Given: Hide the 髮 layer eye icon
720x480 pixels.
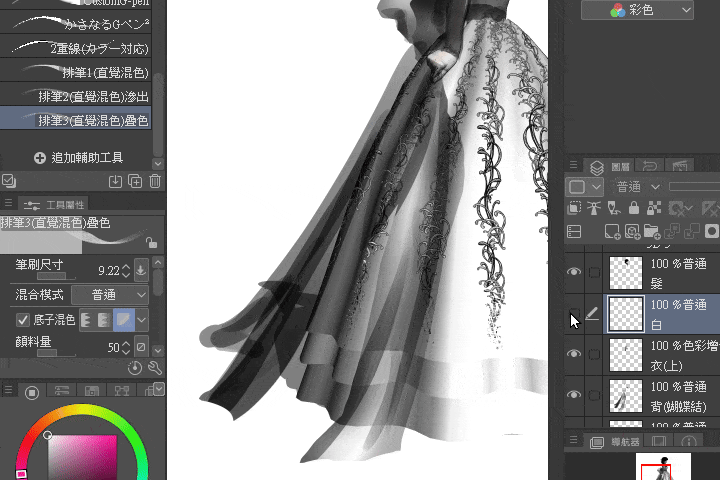Looking at the screenshot, I should 574,272.
